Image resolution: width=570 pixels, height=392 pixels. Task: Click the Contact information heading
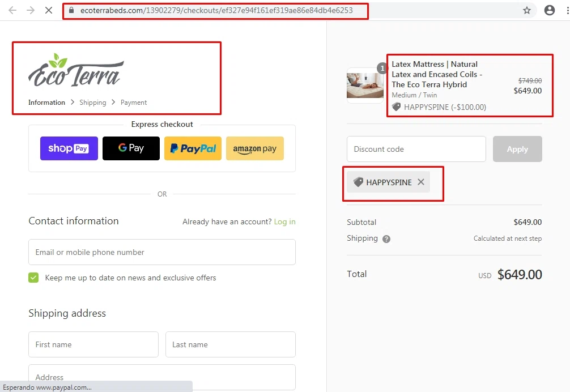tap(74, 221)
